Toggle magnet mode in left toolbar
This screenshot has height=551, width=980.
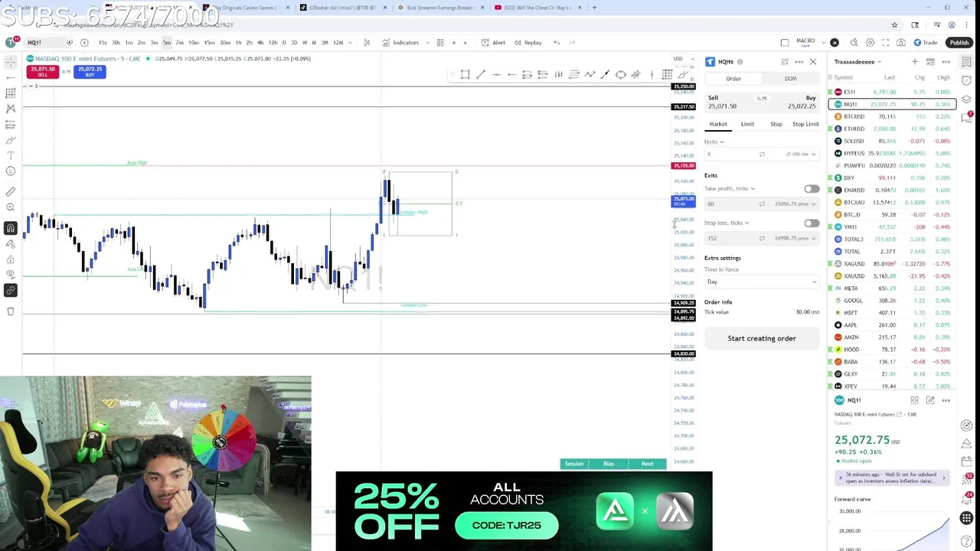click(11, 228)
